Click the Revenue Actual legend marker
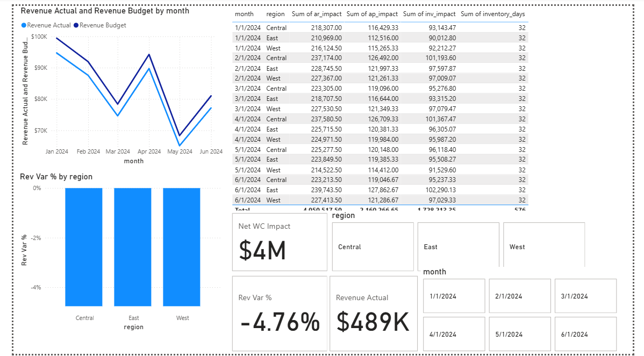Image resolution: width=644 pixels, height=356 pixels. click(24, 25)
